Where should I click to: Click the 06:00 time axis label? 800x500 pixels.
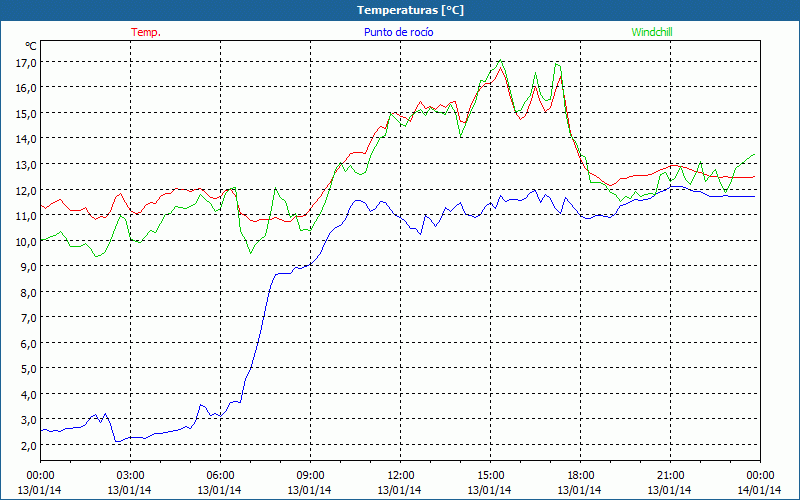click(220, 475)
